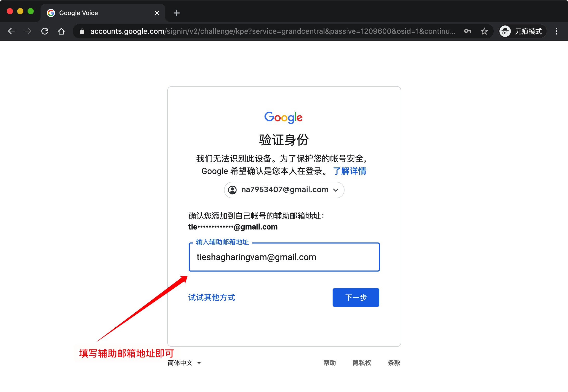
Task: Click the browser forward arrow
Action: [x=28, y=31]
